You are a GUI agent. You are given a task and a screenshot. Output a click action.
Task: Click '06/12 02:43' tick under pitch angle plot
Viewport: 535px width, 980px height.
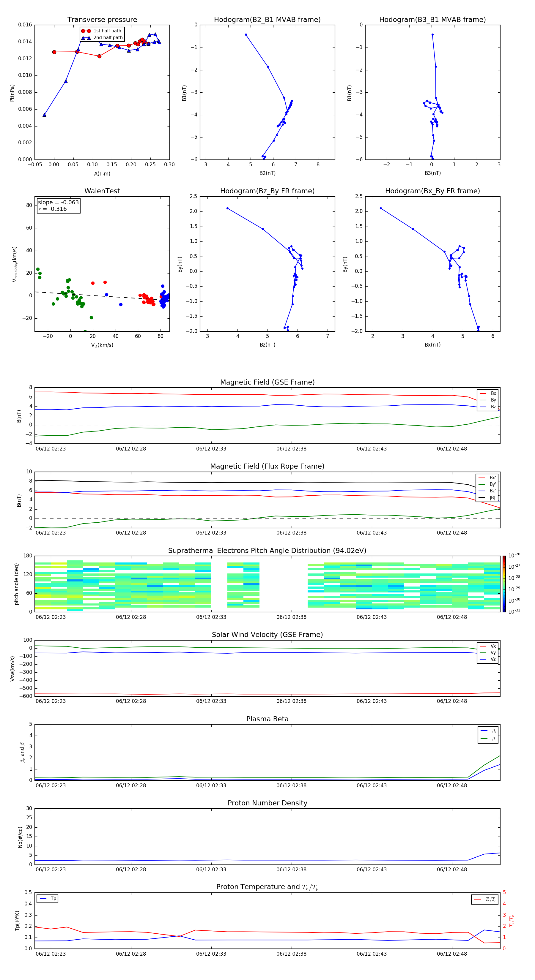(x=372, y=617)
